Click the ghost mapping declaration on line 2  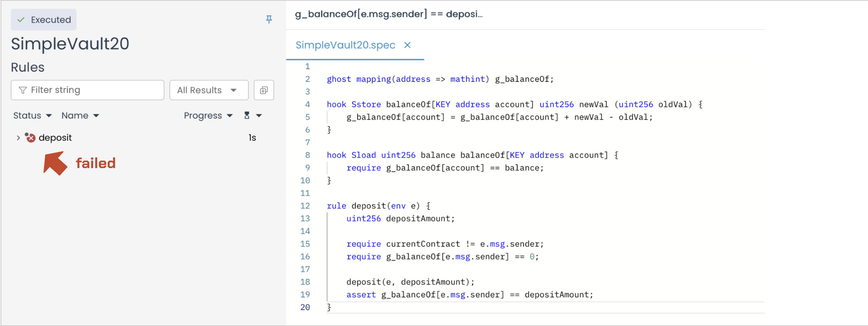[440, 79]
